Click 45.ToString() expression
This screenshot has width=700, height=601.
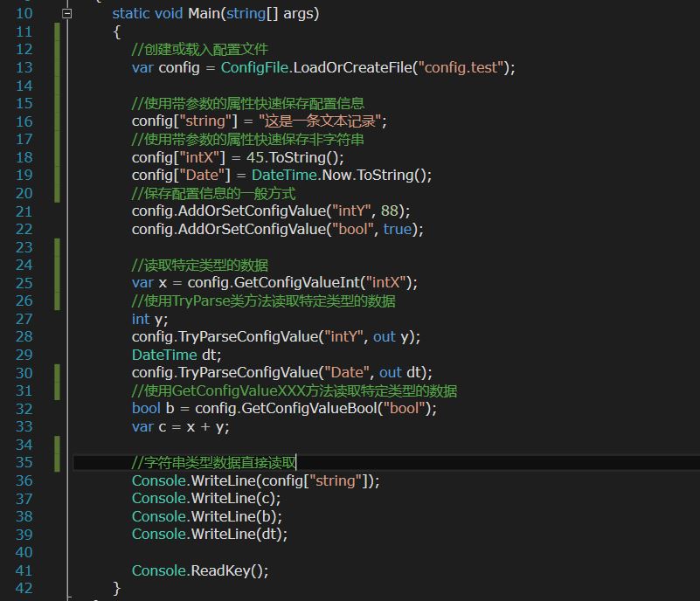[293, 157]
